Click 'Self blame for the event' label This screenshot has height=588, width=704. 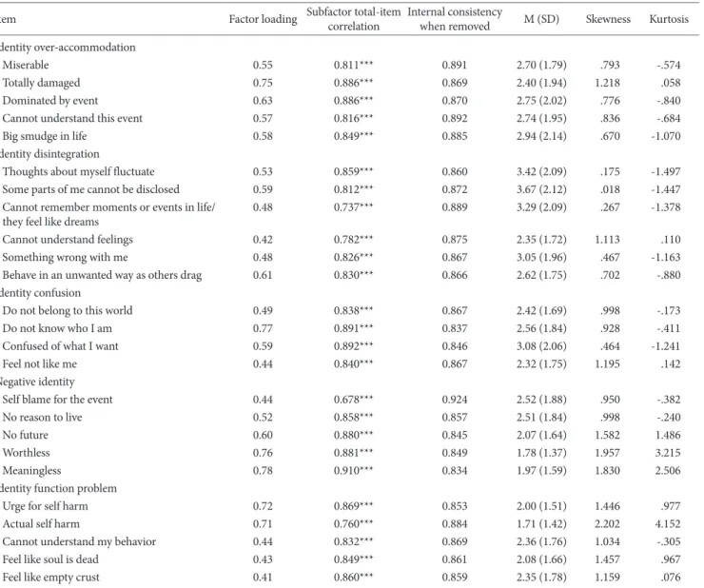coord(57,400)
